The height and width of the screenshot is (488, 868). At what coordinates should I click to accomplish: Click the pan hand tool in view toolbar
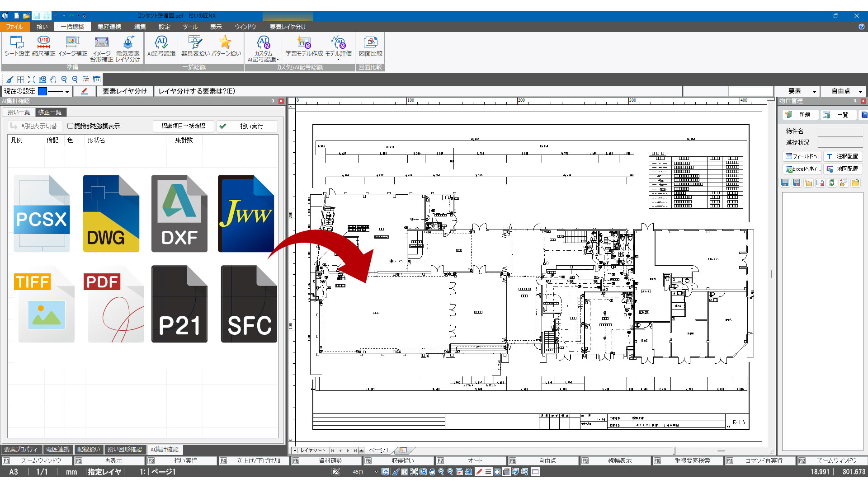click(53, 80)
